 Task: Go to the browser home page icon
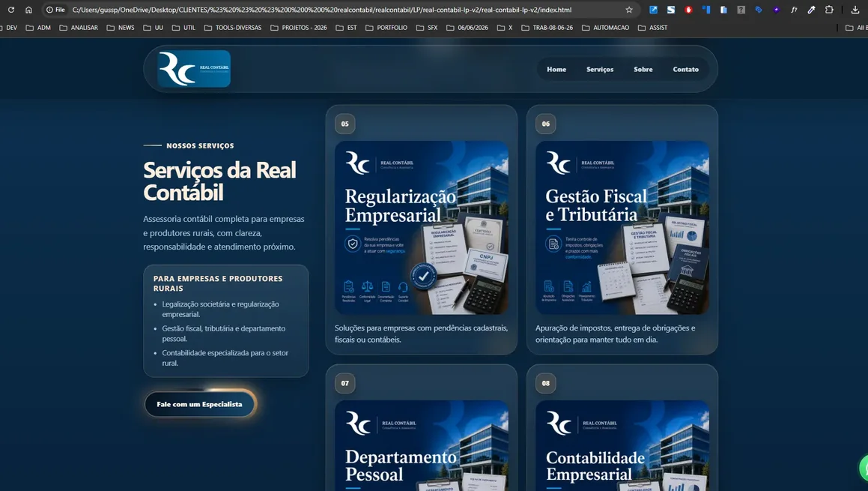tap(28, 10)
